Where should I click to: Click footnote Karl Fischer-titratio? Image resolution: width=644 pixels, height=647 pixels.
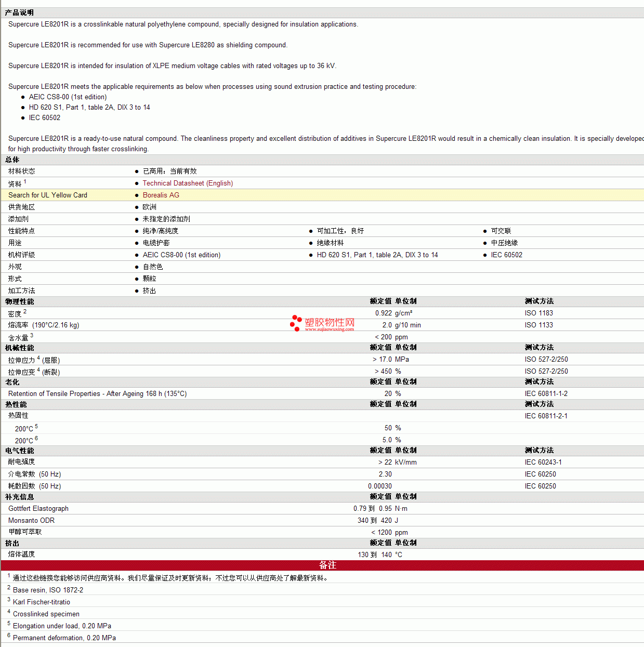pos(42,602)
